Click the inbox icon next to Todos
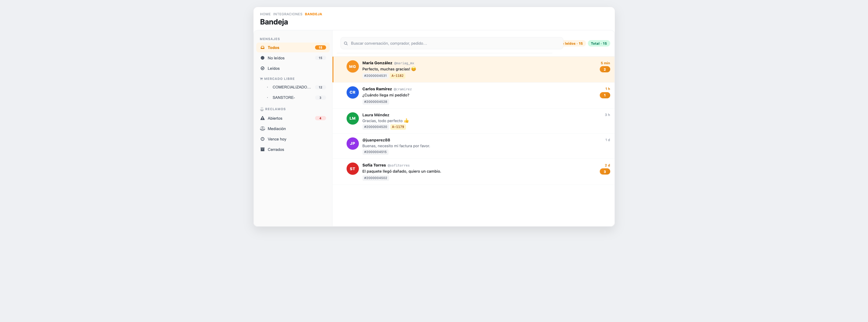This screenshot has height=322, width=868. pyautogui.click(x=262, y=47)
